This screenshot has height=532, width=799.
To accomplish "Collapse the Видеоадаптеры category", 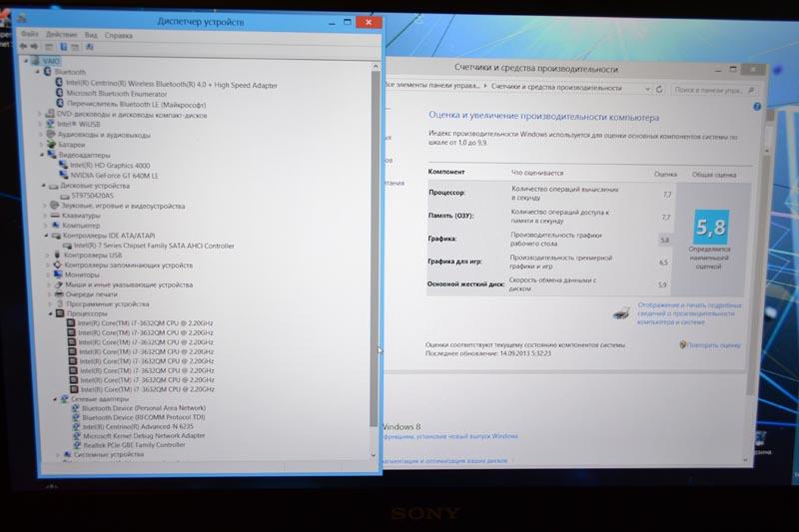I will (41, 155).
